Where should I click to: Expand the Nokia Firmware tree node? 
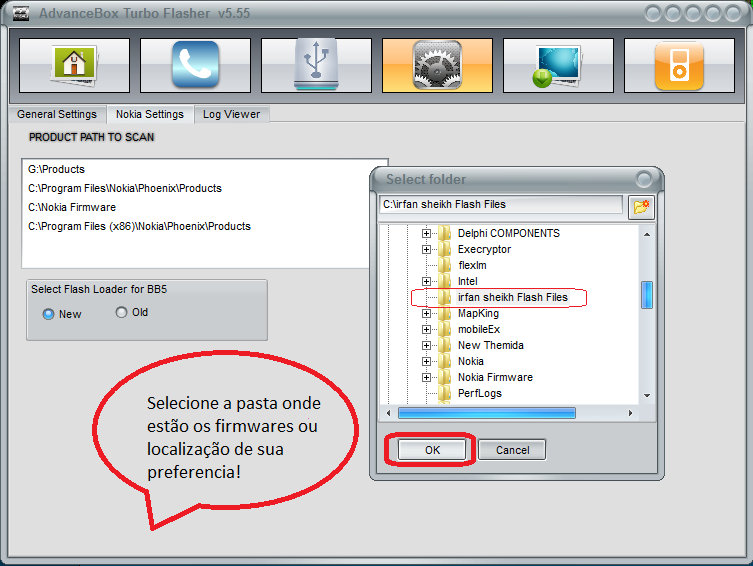click(426, 377)
